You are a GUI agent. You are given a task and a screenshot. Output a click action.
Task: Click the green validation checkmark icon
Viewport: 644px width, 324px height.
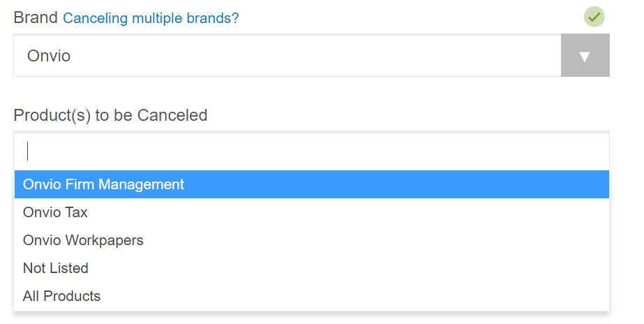(594, 17)
